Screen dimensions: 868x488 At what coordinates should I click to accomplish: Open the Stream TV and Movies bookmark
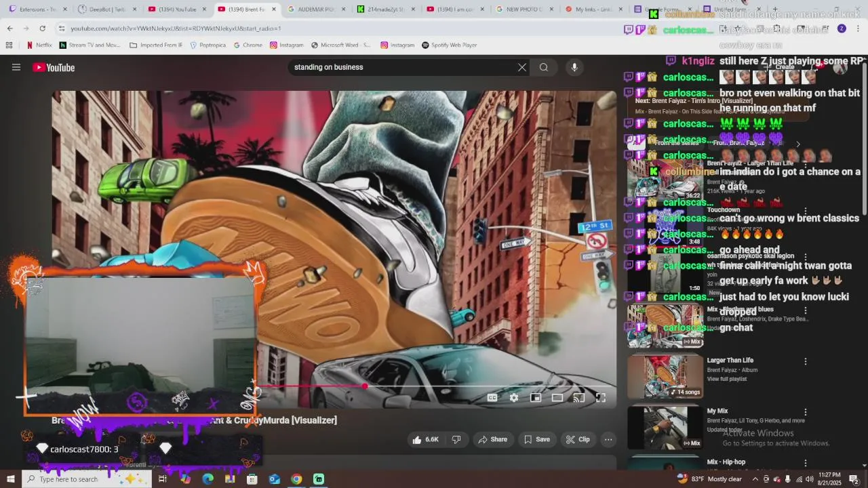(x=90, y=45)
